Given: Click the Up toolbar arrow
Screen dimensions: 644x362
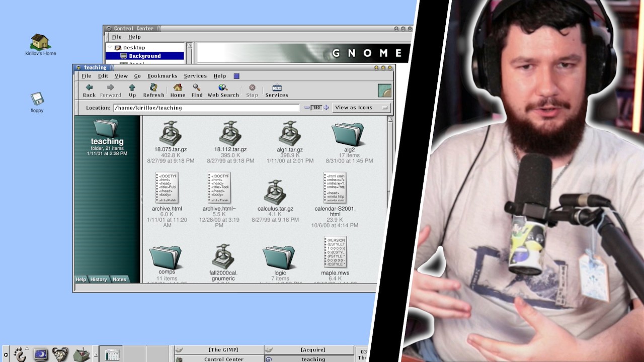Looking at the screenshot, I should tap(132, 90).
